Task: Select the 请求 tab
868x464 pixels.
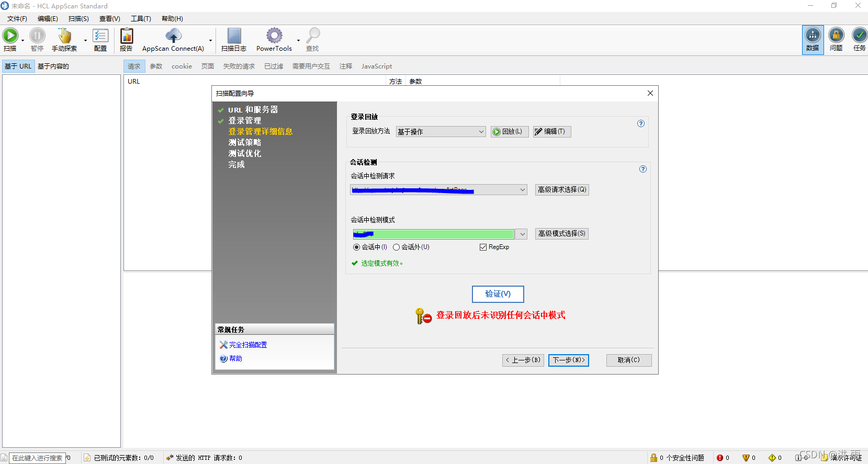Action: [134, 66]
